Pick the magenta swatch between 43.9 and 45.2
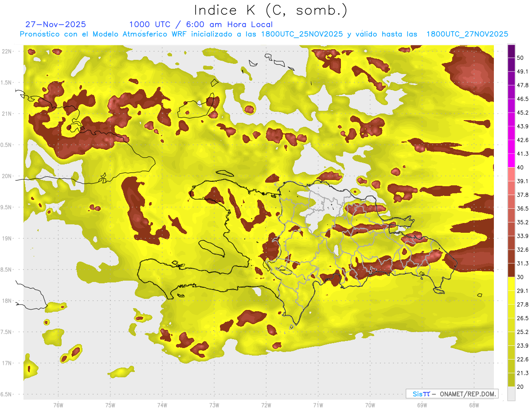This screenshot has height=411, width=532. pyautogui.click(x=511, y=119)
